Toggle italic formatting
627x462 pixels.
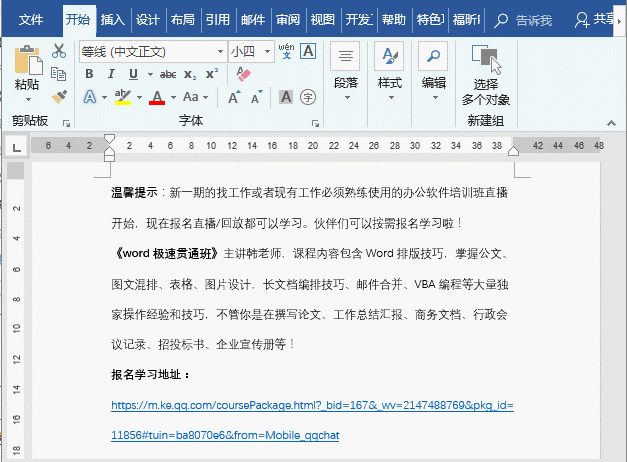click(x=111, y=74)
